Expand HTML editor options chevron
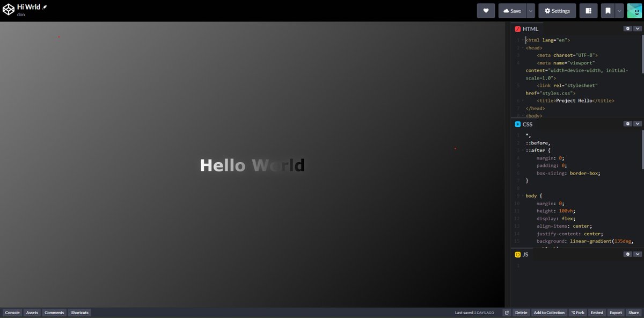The image size is (644, 318). 638,28
